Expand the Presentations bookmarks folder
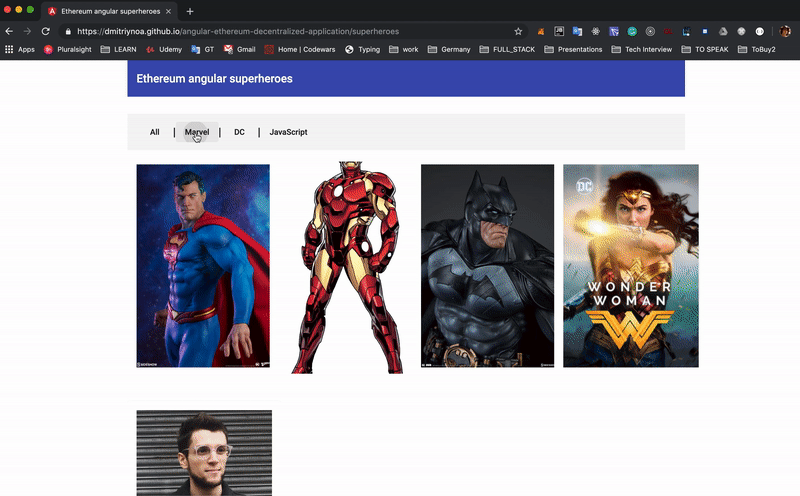 coord(573,49)
